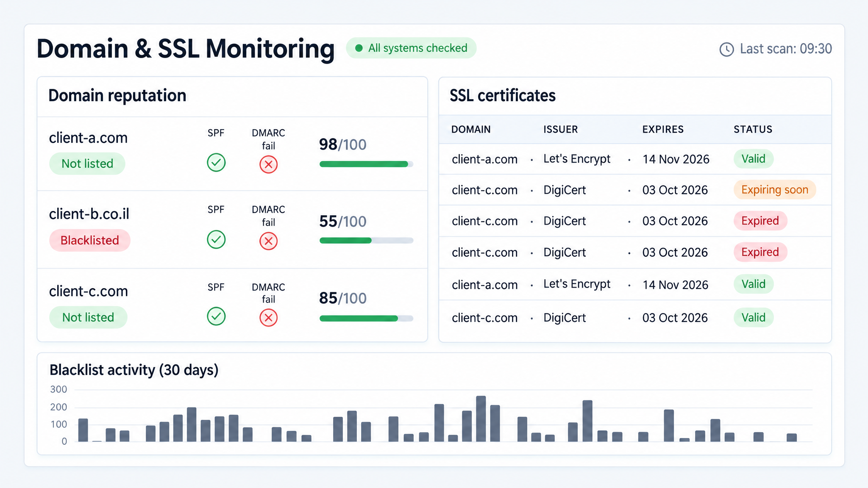Screen dimensions: 868x488
Task: Click the tallest bar in the blacklist chart
Action: click(481, 419)
